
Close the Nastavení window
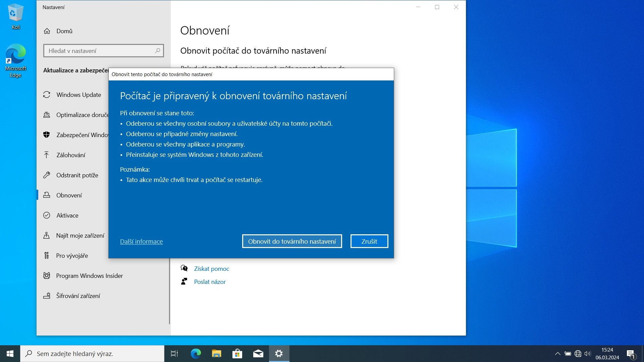click(456, 7)
